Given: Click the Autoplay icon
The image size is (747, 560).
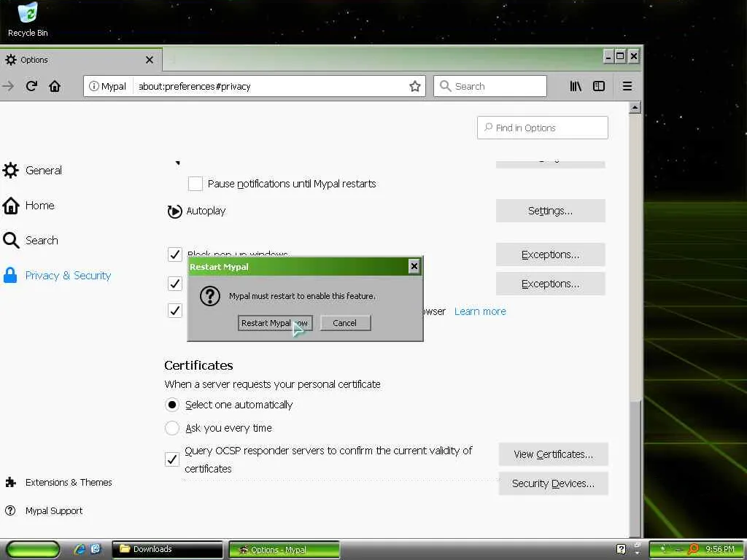Looking at the screenshot, I should (175, 211).
